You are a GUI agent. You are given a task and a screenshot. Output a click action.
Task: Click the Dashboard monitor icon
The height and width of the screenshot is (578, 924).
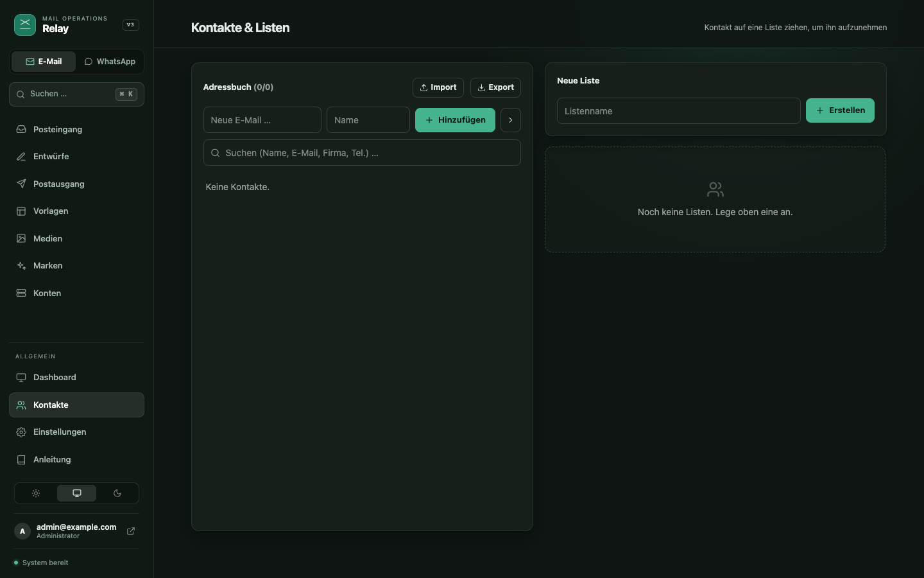pos(21,378)
